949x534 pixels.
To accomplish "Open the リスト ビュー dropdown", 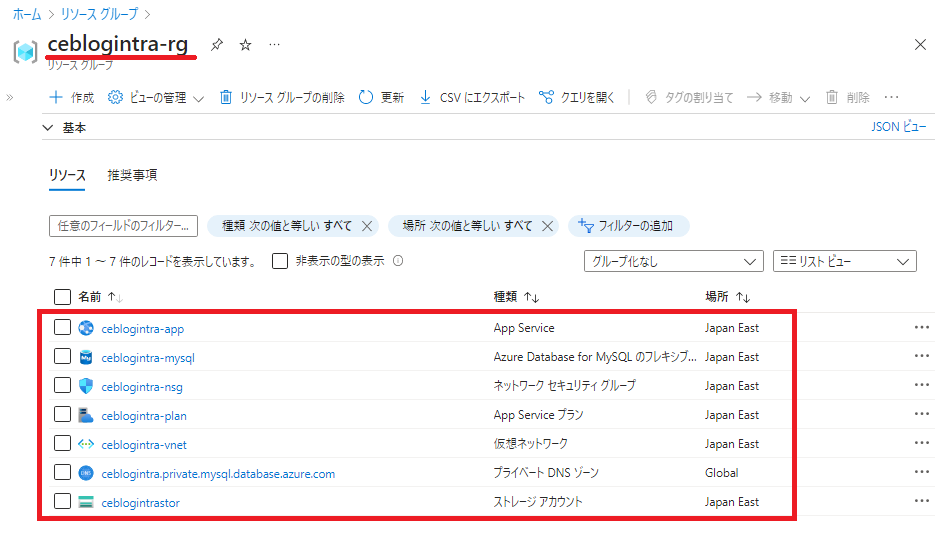I will click(x=844, y=262).
